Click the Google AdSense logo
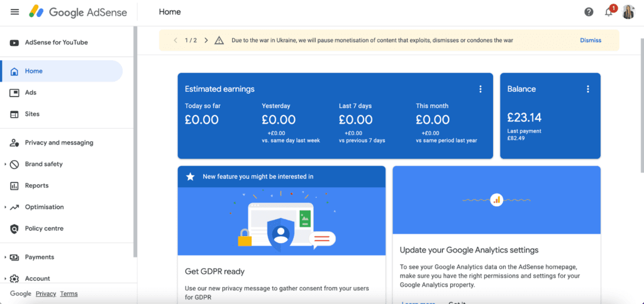644x304 pixels. [x=78, y=12]
